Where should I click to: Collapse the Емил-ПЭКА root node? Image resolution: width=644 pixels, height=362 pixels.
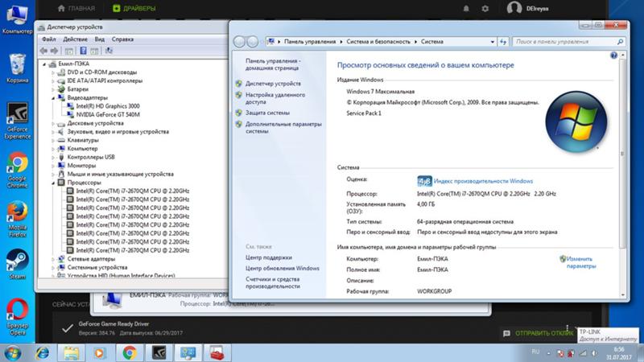tap(44, 64)
